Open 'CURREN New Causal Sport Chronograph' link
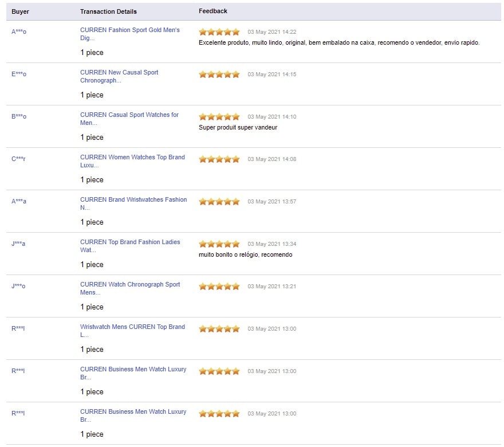The height and width of the screenshot is (447, 504). point(119,73)
